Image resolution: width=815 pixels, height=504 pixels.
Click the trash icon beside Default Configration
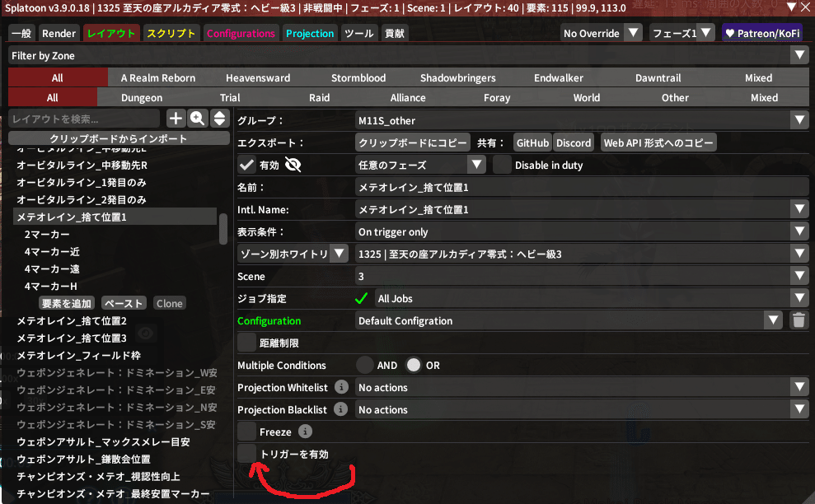(x=798, y=320)
